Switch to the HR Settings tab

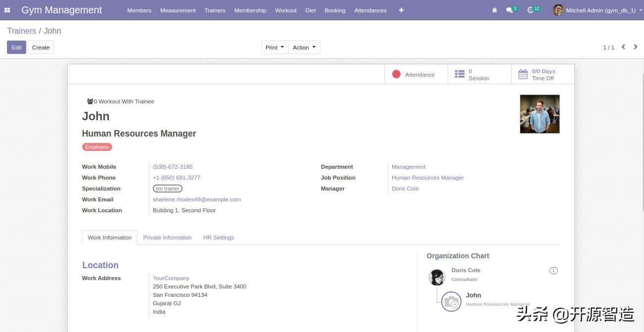(219, 237)
